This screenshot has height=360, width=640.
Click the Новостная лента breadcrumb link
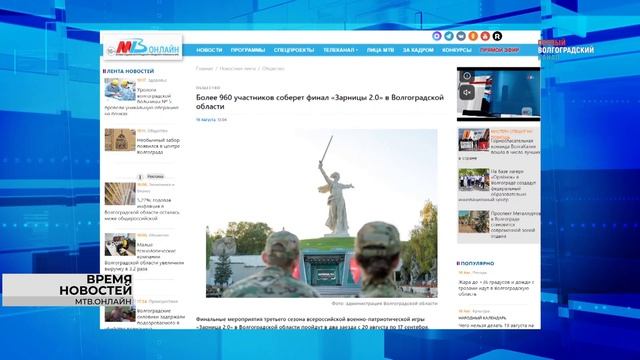point(238,69)
